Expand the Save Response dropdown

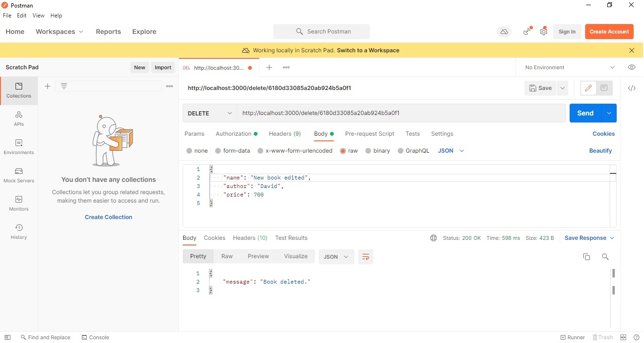[x=589, y=238]
